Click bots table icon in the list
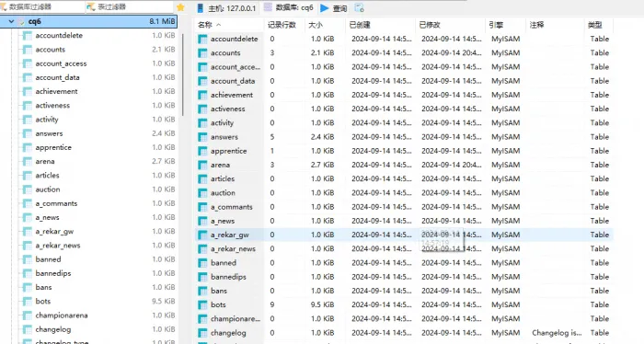The image size is (644, 344). (x=202, y=305)
